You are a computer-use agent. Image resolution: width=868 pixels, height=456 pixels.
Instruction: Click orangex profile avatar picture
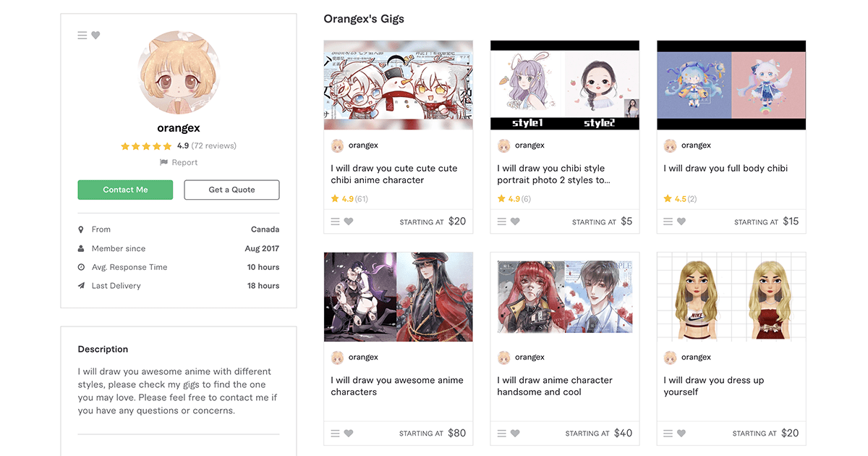point(179,72)
